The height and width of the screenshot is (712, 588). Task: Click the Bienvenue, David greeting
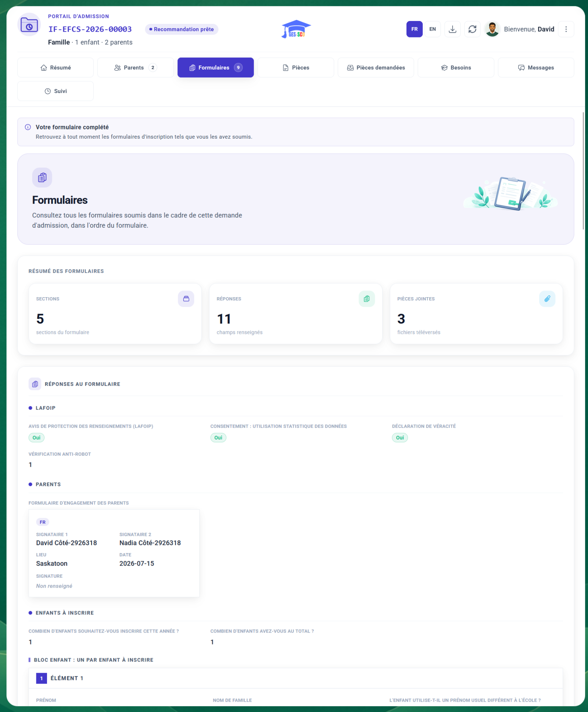click(529, 29)
